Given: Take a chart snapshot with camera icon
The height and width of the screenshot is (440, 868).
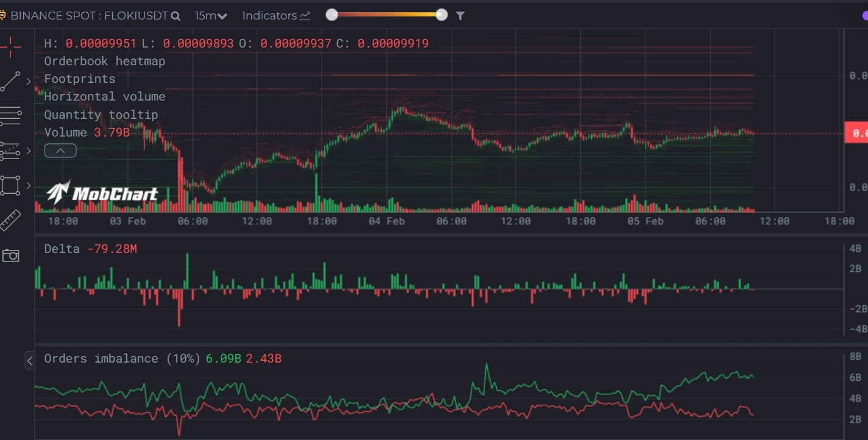Looking at the screenshot, I should click(10, 256).
